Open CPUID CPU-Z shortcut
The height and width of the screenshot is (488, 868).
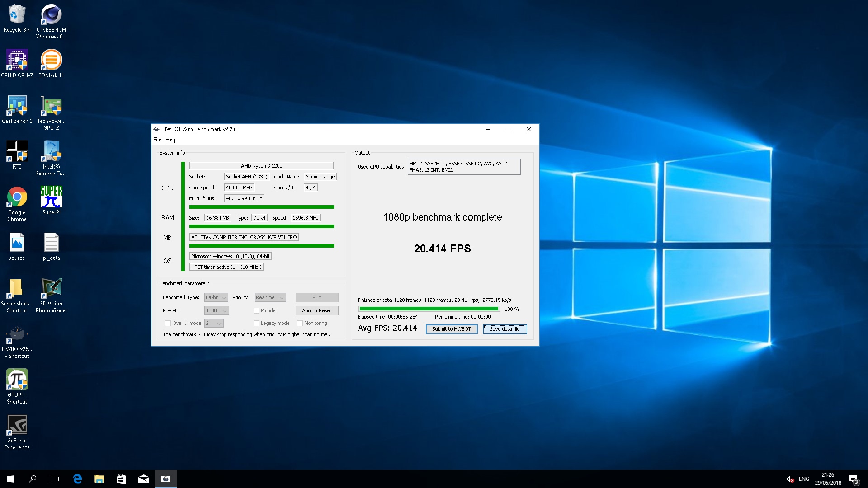point(17,63)
